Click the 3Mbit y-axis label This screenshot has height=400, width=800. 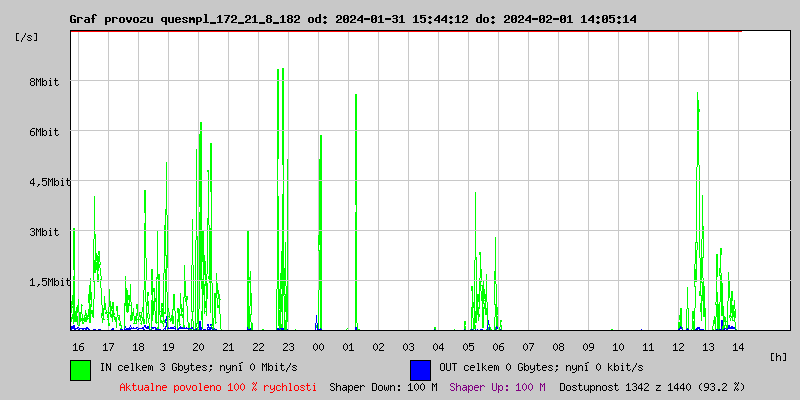pos(44,232)
